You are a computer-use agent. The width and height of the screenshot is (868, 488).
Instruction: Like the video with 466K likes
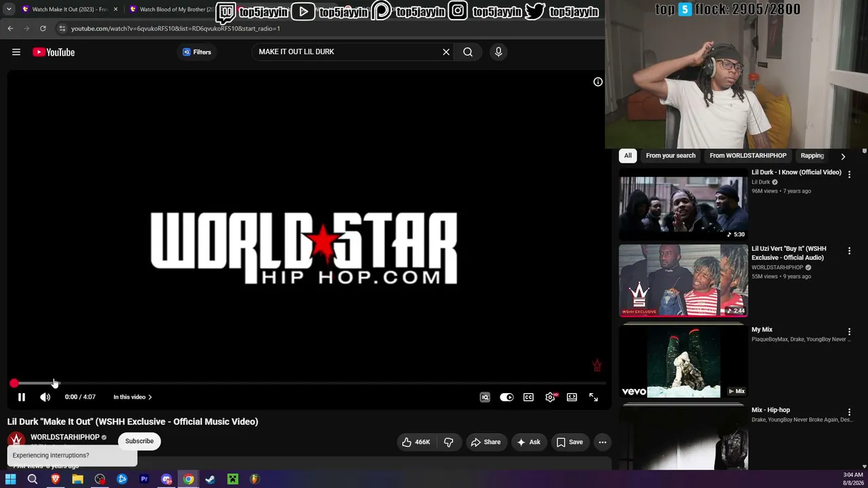click(x=416, y=443)
